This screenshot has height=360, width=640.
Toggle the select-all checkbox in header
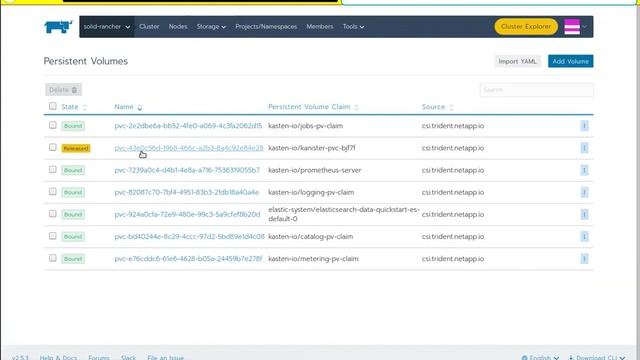tap(53, 106)
